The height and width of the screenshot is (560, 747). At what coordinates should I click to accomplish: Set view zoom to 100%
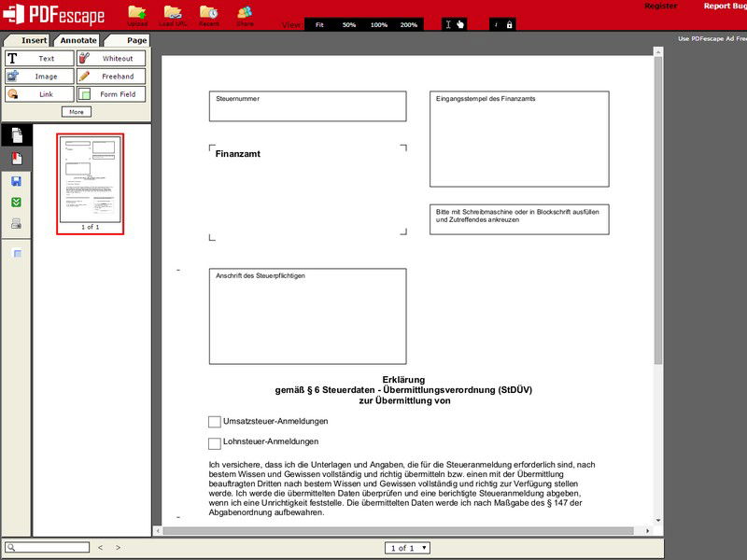379,25
